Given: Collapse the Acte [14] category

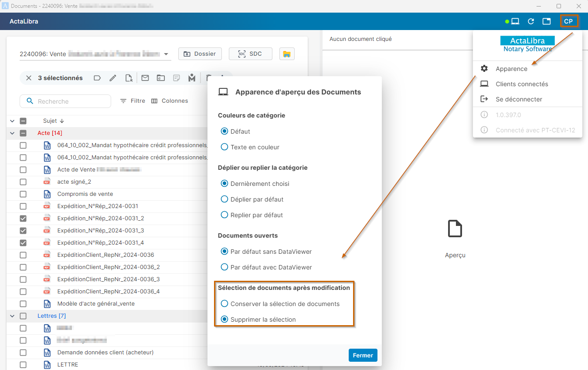Looking at the screenshot, I should (x=12, y=133).
